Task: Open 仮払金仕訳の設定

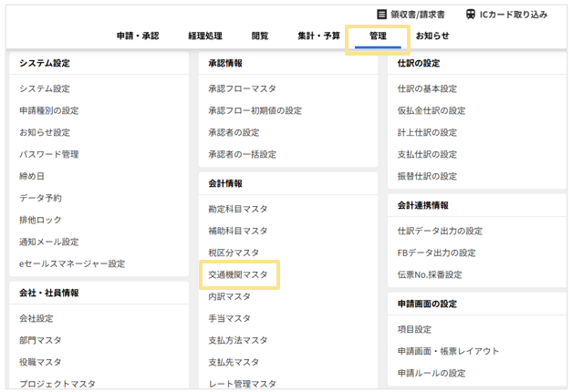Action: (x=432, y=110)
